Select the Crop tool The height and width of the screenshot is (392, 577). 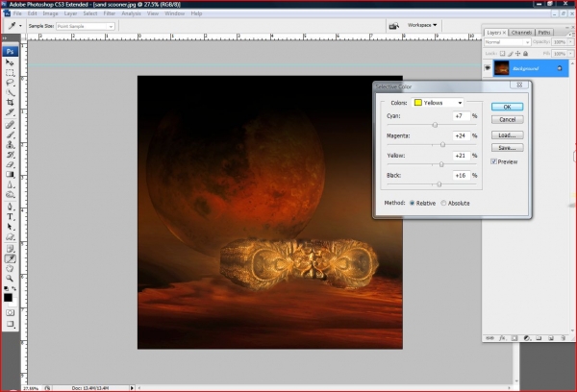pos(10,103)
